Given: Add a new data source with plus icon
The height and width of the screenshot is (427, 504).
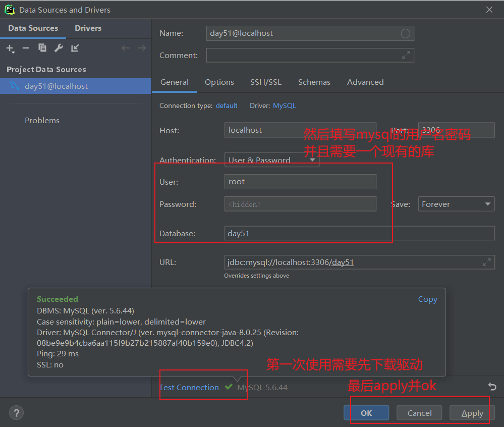Looking at the screenshot, I should [10, 48].
